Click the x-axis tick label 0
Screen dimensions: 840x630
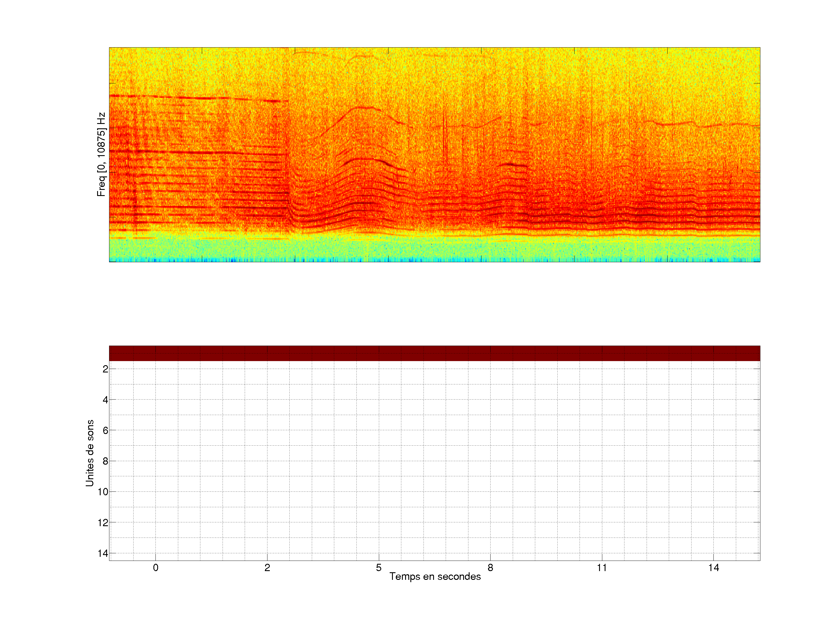click(x=156, y=568)
